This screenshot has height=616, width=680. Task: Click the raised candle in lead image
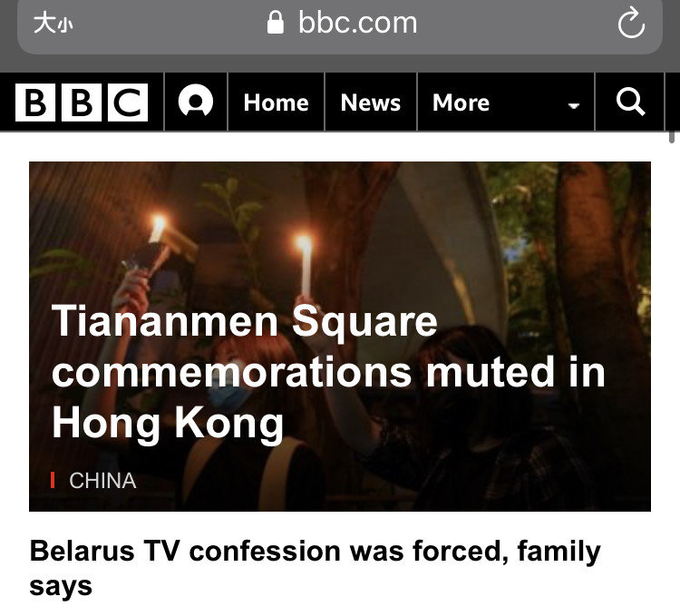(x=304, y=268)
